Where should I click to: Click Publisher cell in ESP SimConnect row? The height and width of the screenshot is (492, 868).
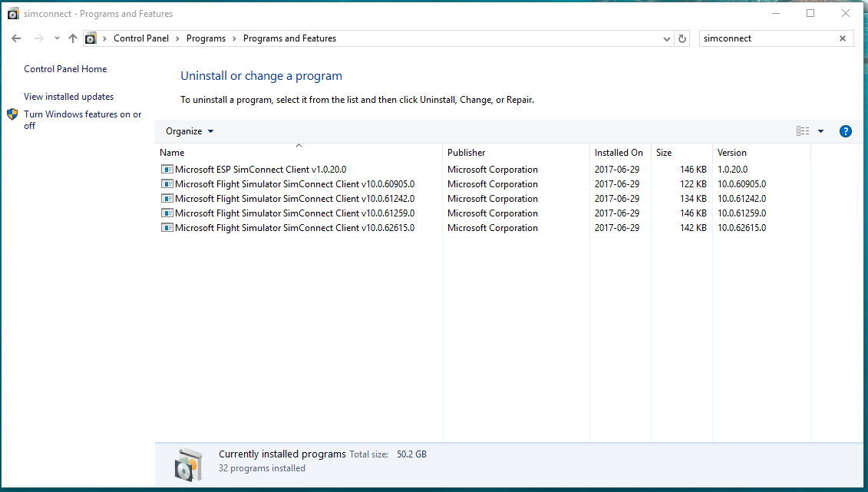pos(493,170)
